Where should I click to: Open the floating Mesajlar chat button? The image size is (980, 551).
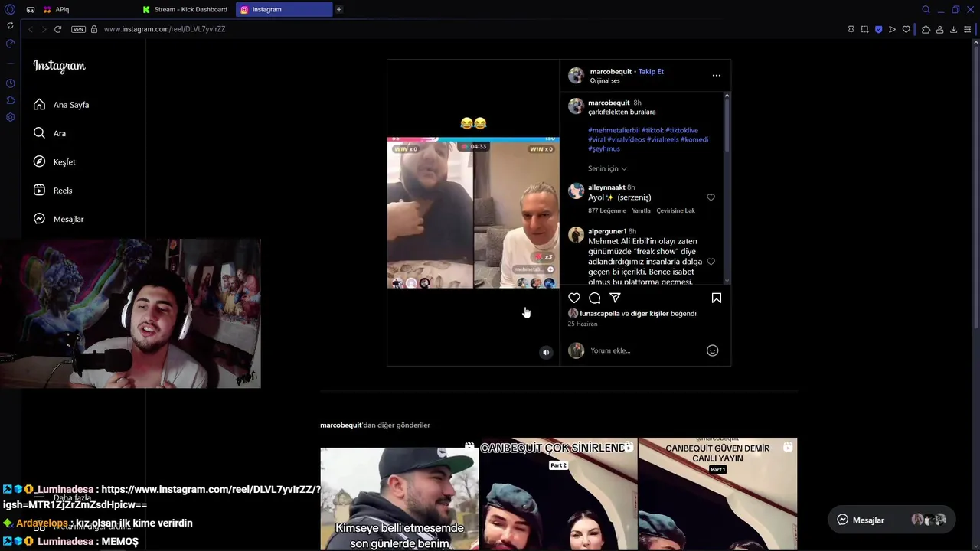pyautogui.click(x=891, y=520)
